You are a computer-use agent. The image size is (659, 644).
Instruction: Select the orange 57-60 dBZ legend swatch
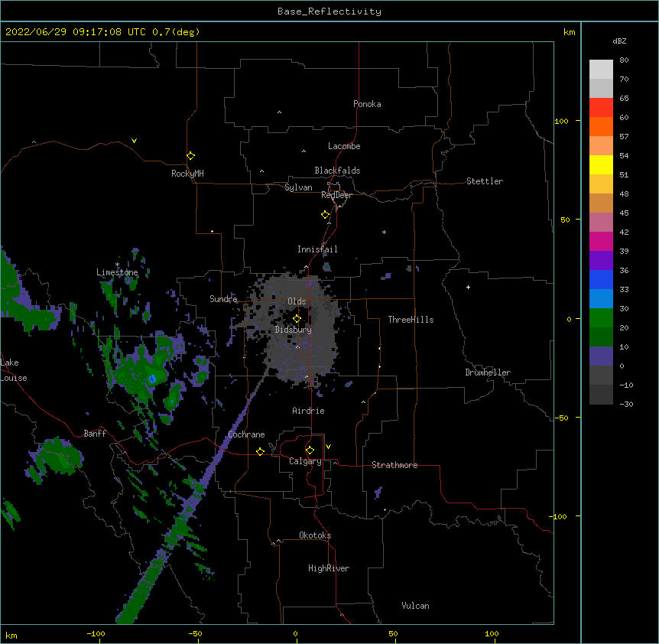coord(601,126)
